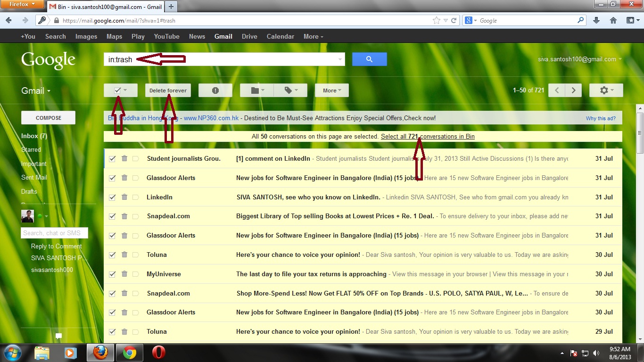Click the bin icon on Student journalists row
Screen dimensions: 644x362
point(124,158)
